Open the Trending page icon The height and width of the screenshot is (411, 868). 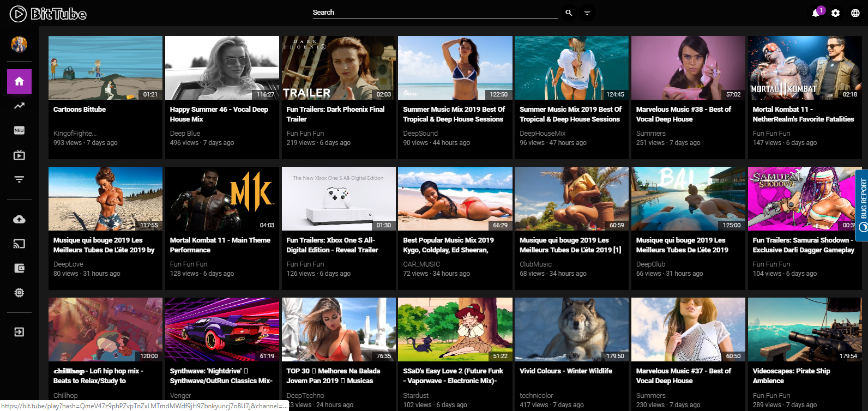(19, 106)
